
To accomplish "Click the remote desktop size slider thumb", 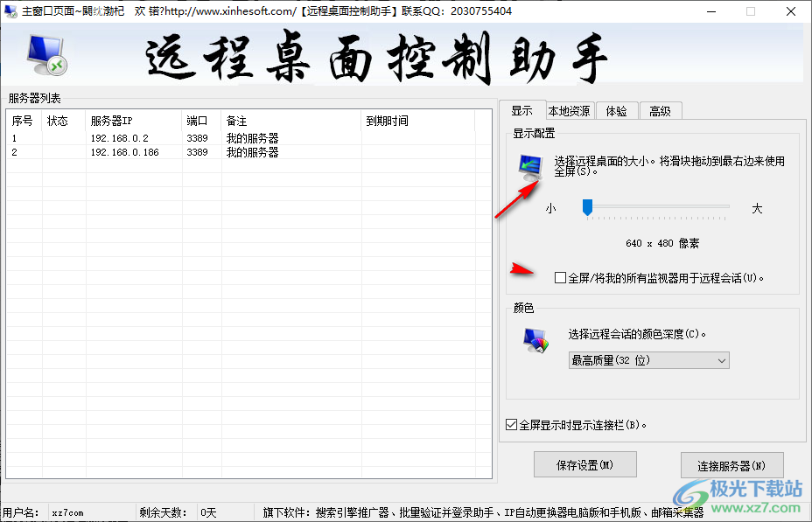I will click(587, 207).
